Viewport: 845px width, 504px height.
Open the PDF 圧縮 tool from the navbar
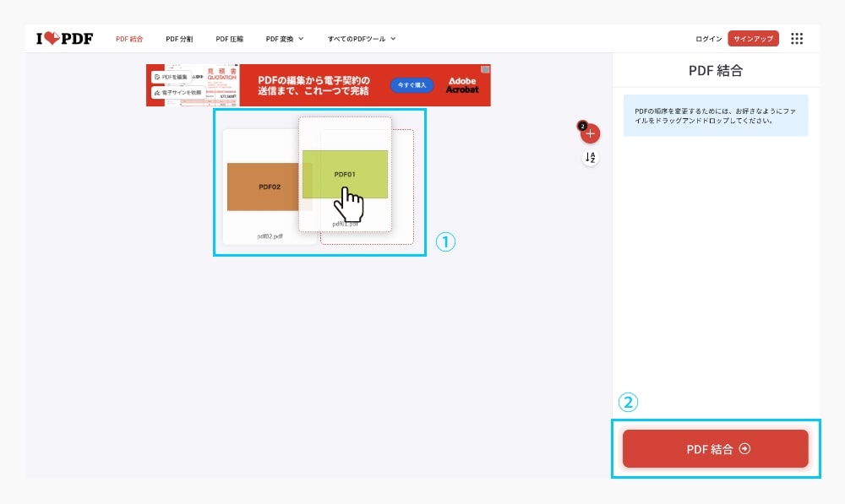[x=230, y=38]
